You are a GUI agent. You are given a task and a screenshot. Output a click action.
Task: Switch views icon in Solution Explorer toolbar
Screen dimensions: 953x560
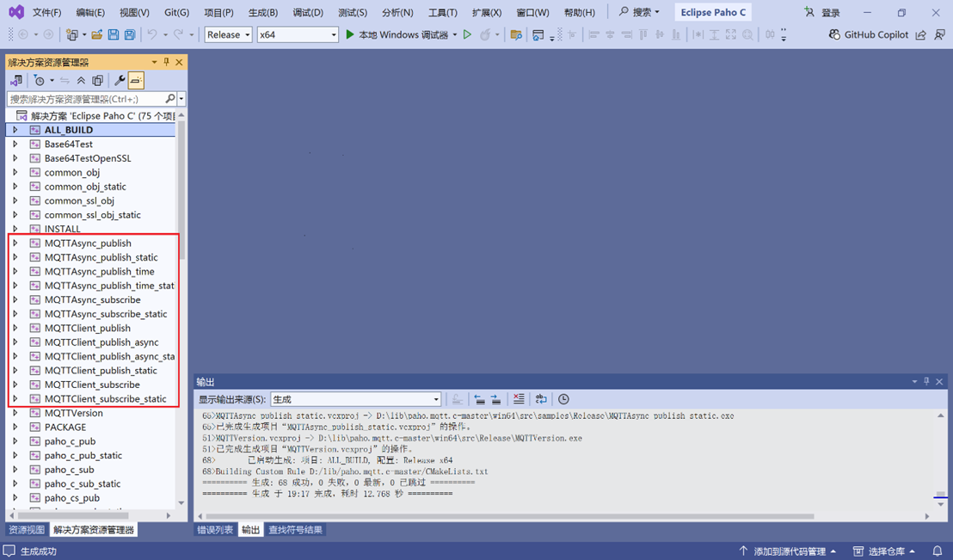(16, 80)
